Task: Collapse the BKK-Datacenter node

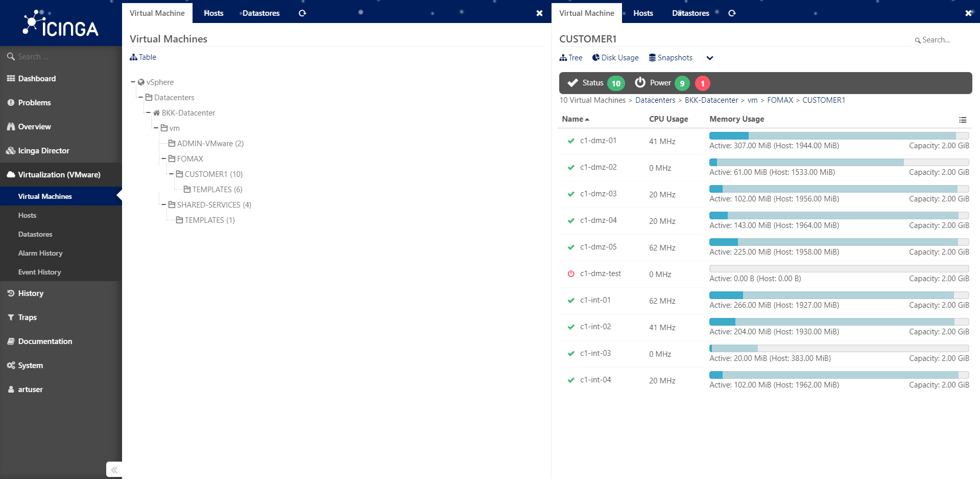Action: coord(148,112)
